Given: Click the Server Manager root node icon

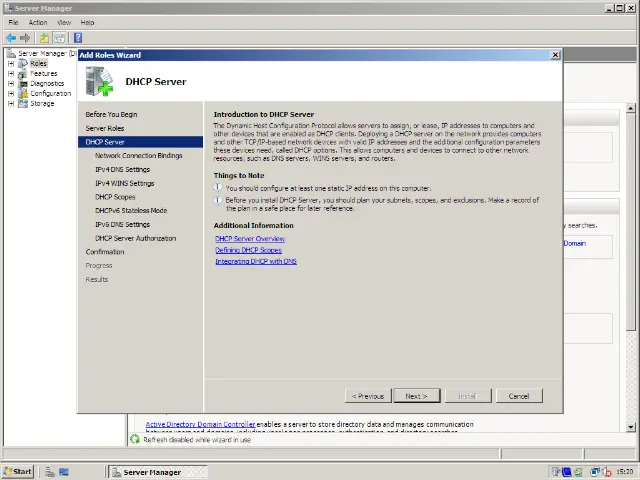Looking at the screenshot, I should (11, 53).
